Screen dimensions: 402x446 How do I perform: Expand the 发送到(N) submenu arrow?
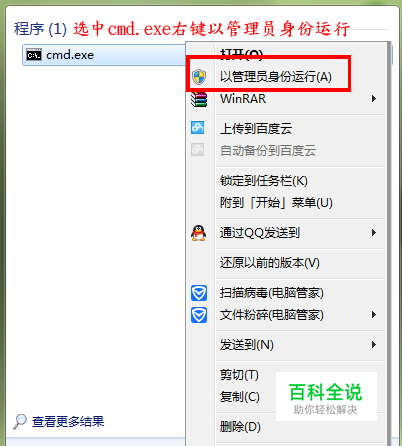click(374, 345)
